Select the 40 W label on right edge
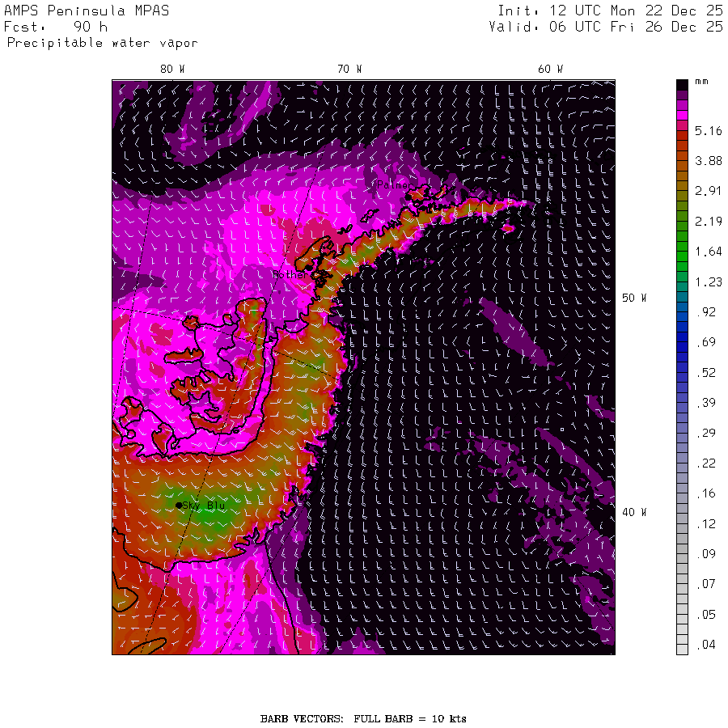 (633, 512)
